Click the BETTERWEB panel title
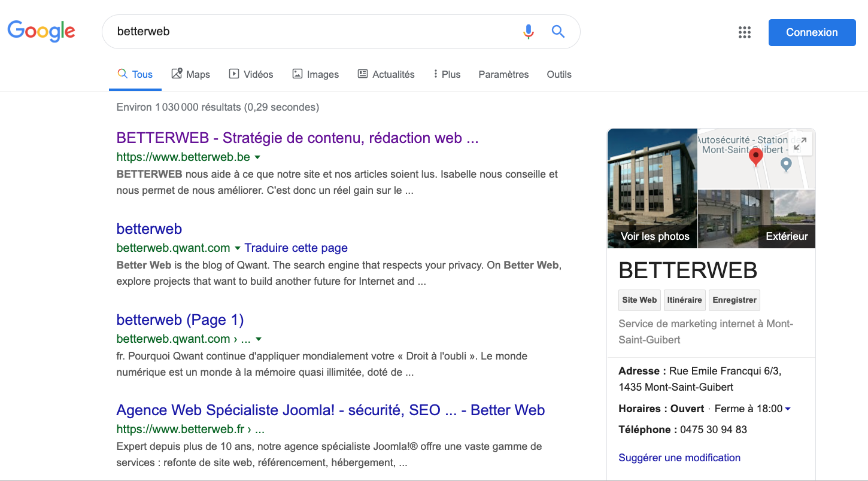The image size is (868, 481). click(x=688, y=270)
